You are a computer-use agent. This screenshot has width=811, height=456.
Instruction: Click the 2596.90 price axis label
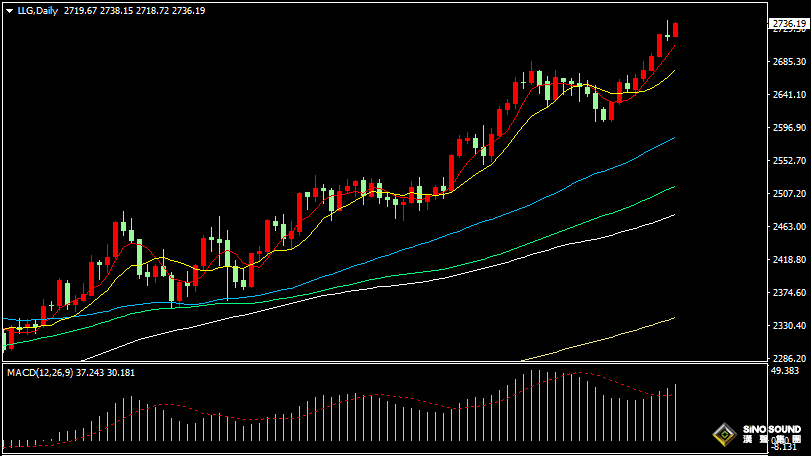coord(789,128)
